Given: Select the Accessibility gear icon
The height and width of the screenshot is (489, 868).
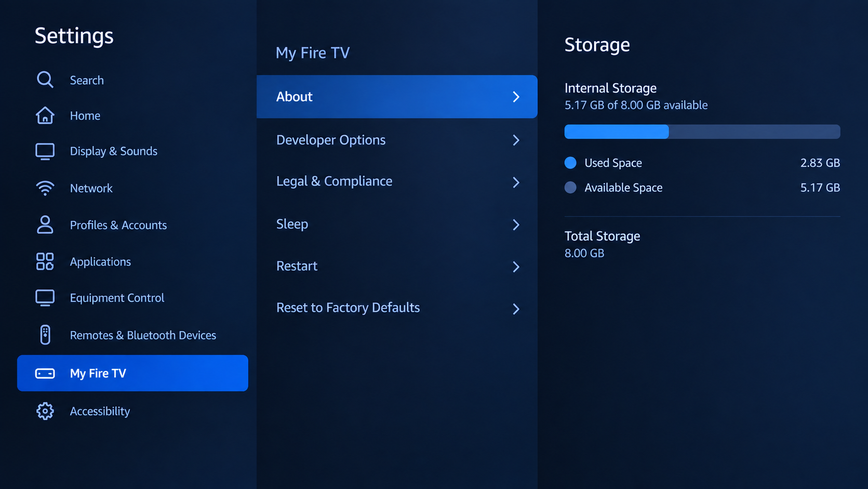Looking at the screenshot, I should [x=45, y=411].
